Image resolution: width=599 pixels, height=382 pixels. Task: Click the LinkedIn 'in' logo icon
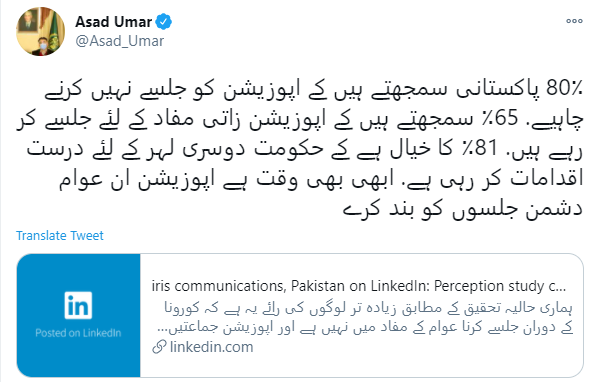coord(78,305)
